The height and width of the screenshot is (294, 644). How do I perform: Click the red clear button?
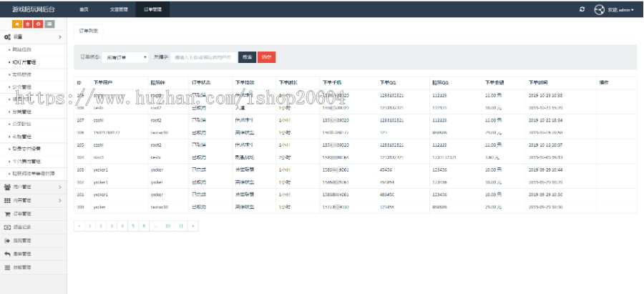point(266,57)
